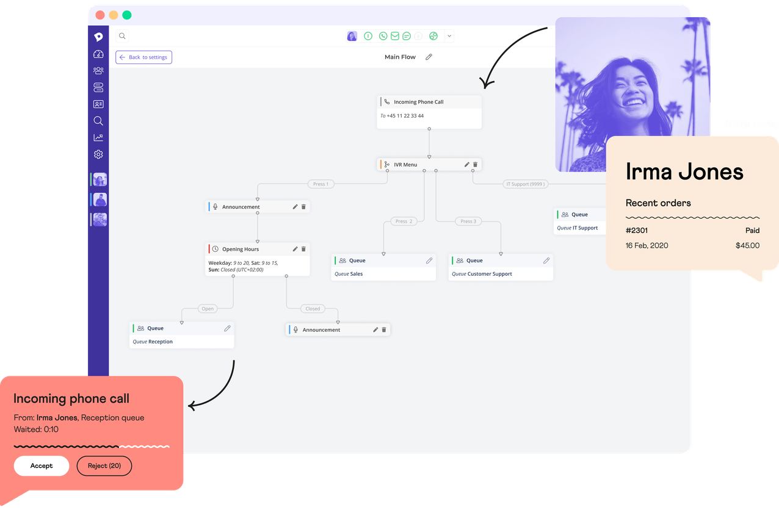Image resolution: width=779 pixels, height=532 pixels.
Task: Edit the Opening Hours node
Action: (x=295, y=249)
